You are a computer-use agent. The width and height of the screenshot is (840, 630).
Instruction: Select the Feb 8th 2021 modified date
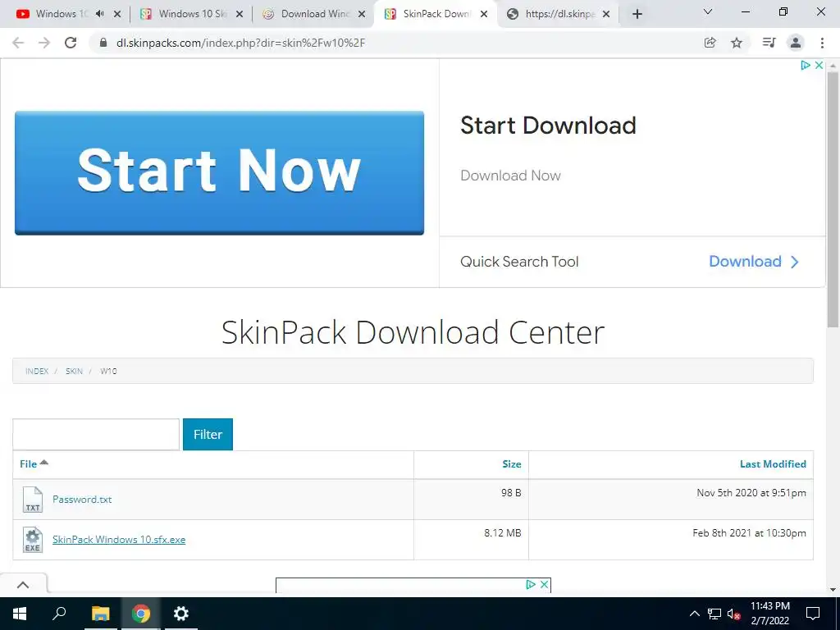[749, 533]
